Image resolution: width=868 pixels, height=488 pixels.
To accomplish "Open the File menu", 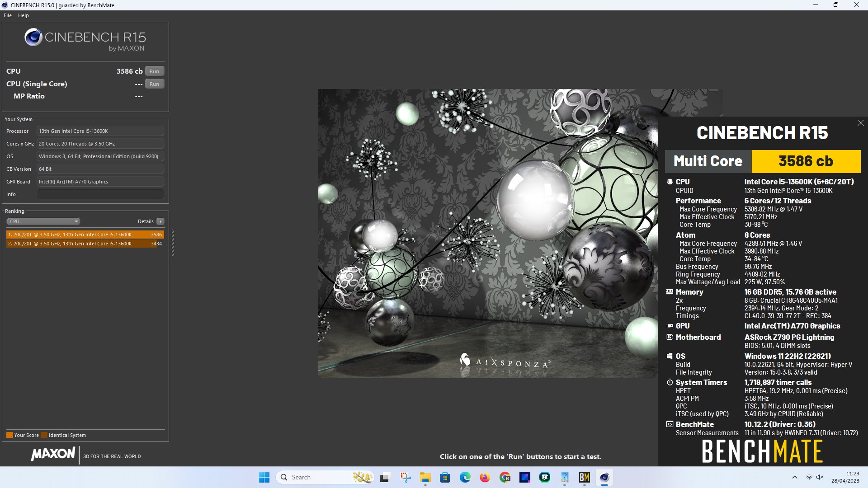I will click(8, 15).
